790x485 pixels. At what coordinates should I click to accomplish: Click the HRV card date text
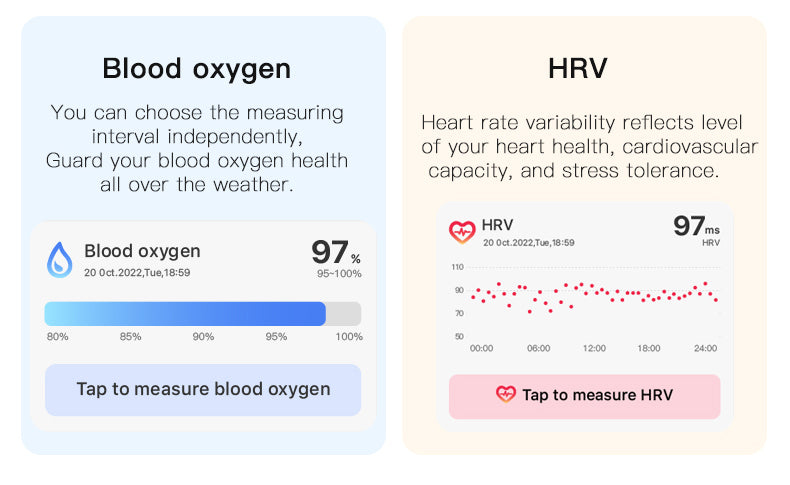528,243
